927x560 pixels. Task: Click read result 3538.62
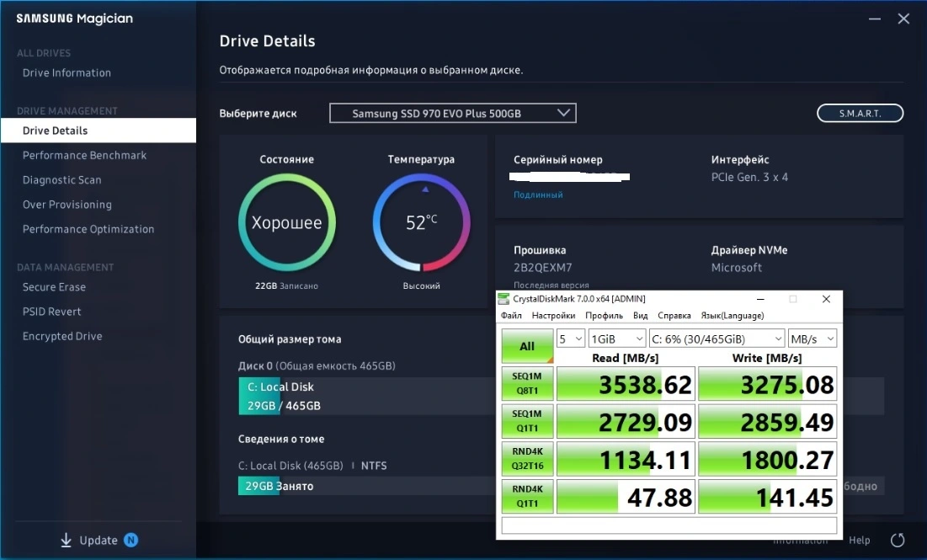coord(626,384)
